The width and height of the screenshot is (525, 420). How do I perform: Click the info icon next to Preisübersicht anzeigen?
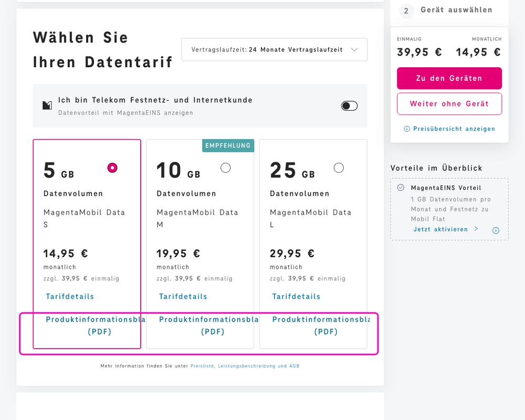tap(407, 129)
